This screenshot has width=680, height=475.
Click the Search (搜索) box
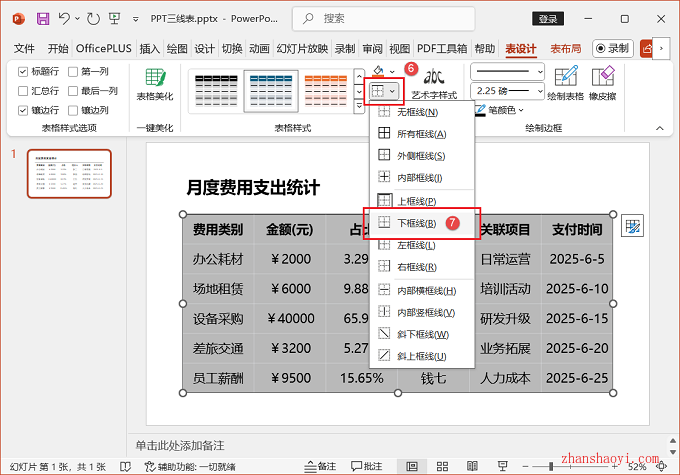point(383,19)
